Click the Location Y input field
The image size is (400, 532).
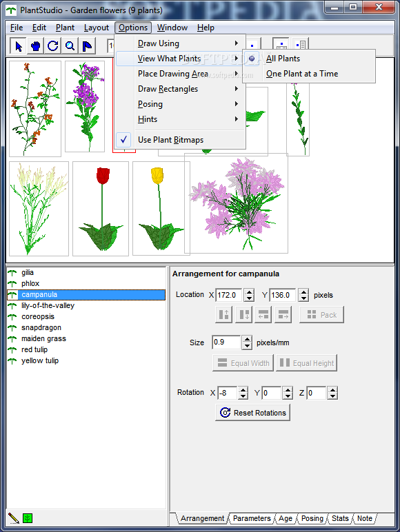283,295
